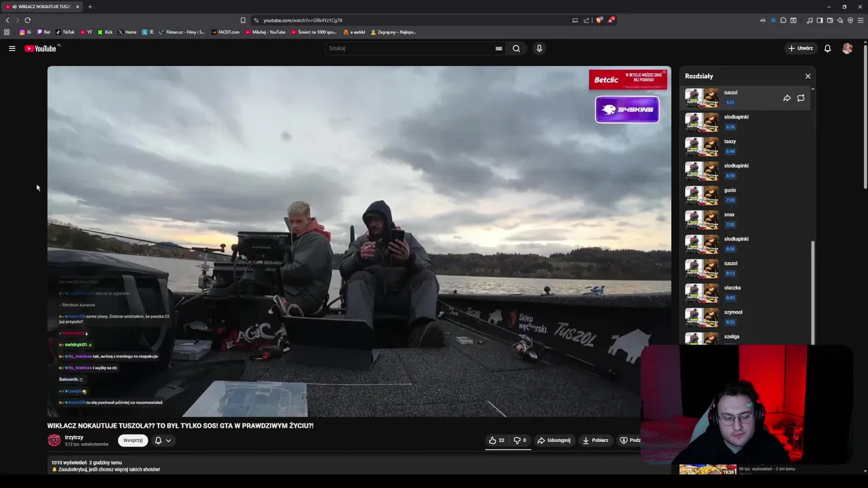Open the notifications bell in header
Viewport: 868px width, 488px height.
pos(827,48)
